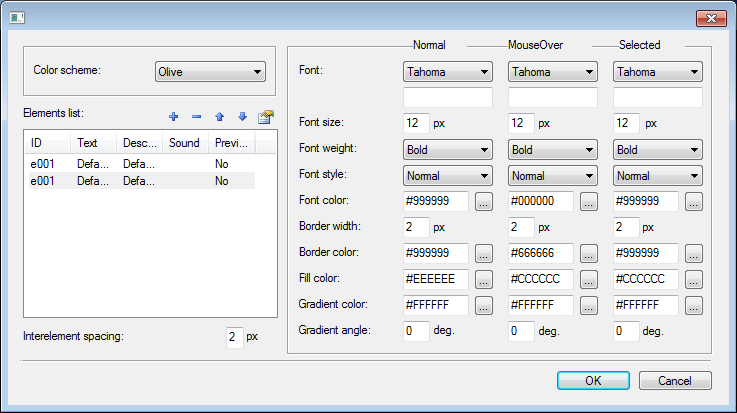Expand the Selected font style dropdown
The width and height of the screenshot is (737, 413).
657,175
